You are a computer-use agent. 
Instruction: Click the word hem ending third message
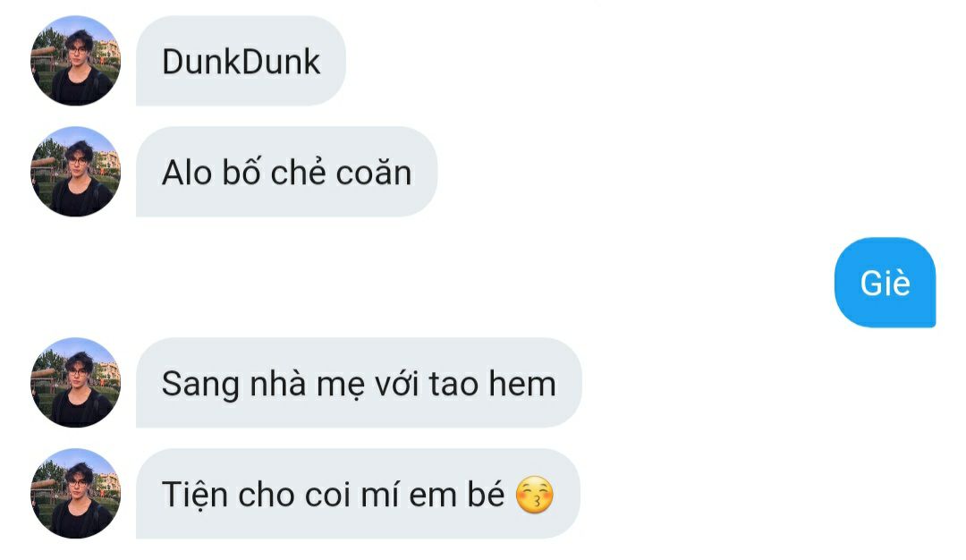point(522,384)
